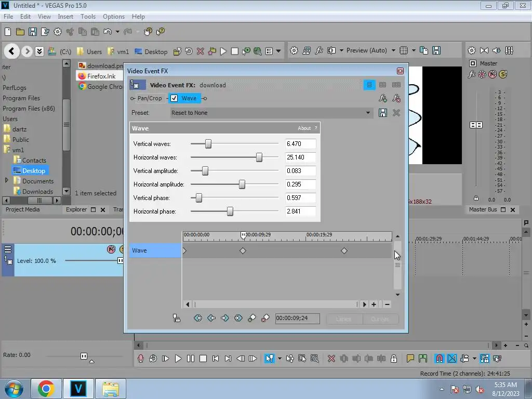Click the Record button in transport bar
532x399 pixels.
click(140, 358)
